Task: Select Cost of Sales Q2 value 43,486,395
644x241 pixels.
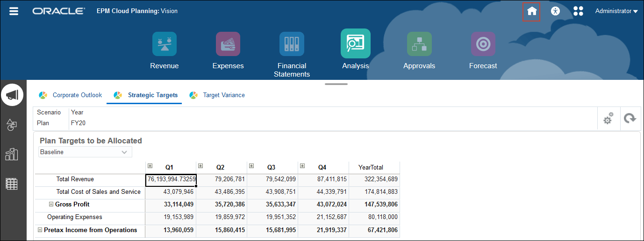Action: (x=222, y=192)
